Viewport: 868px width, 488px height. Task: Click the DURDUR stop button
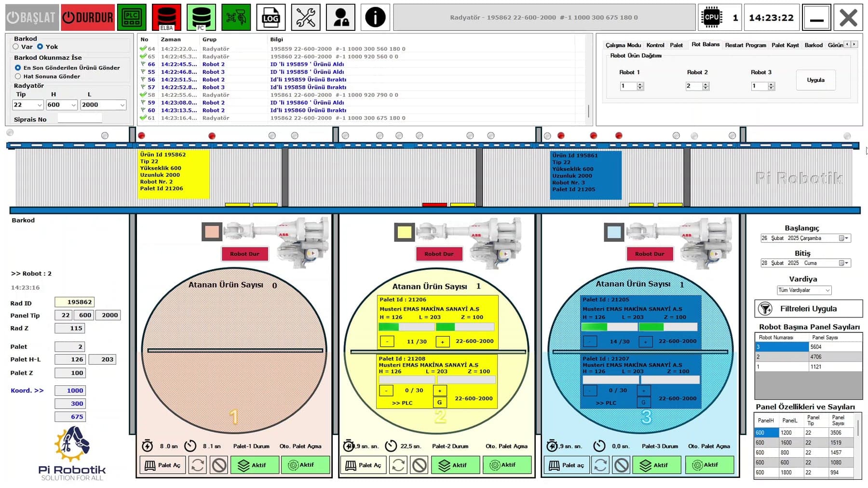pyautogui.click(x=88, y=17)
